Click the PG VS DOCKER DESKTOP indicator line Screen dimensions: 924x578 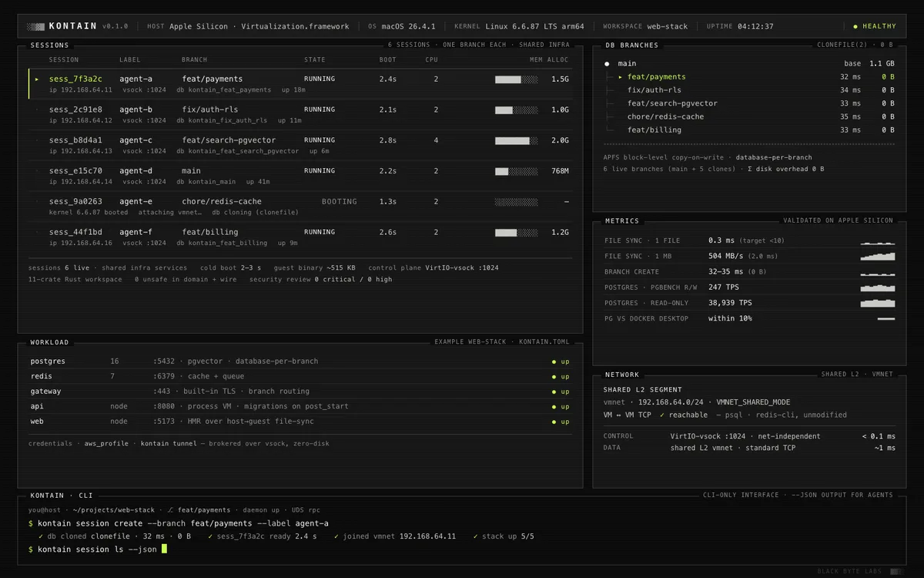coord(886,318)
